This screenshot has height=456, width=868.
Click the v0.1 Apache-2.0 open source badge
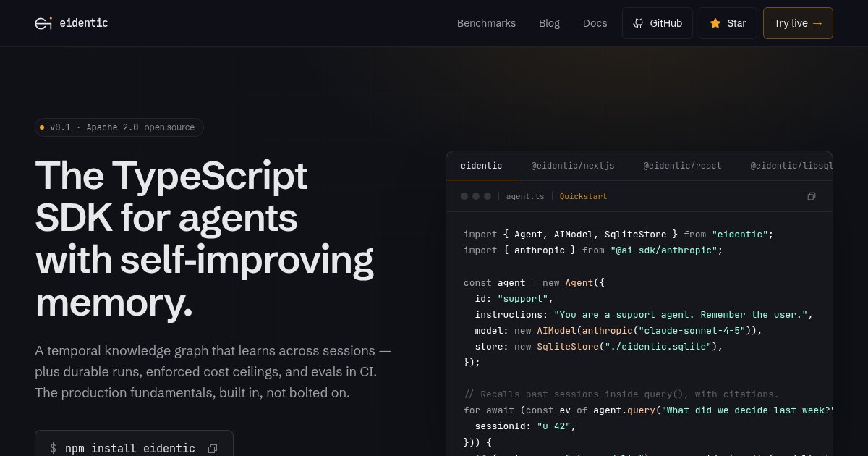119,127
